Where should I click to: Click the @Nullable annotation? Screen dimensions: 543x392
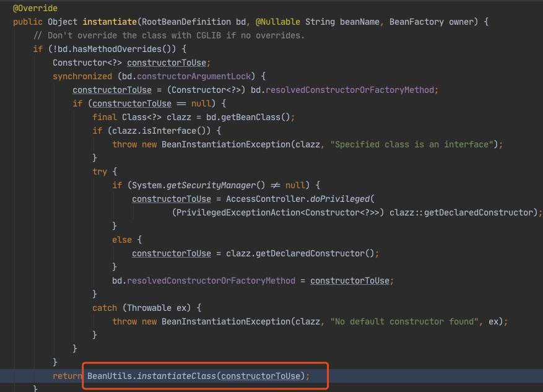click(278, 22)
